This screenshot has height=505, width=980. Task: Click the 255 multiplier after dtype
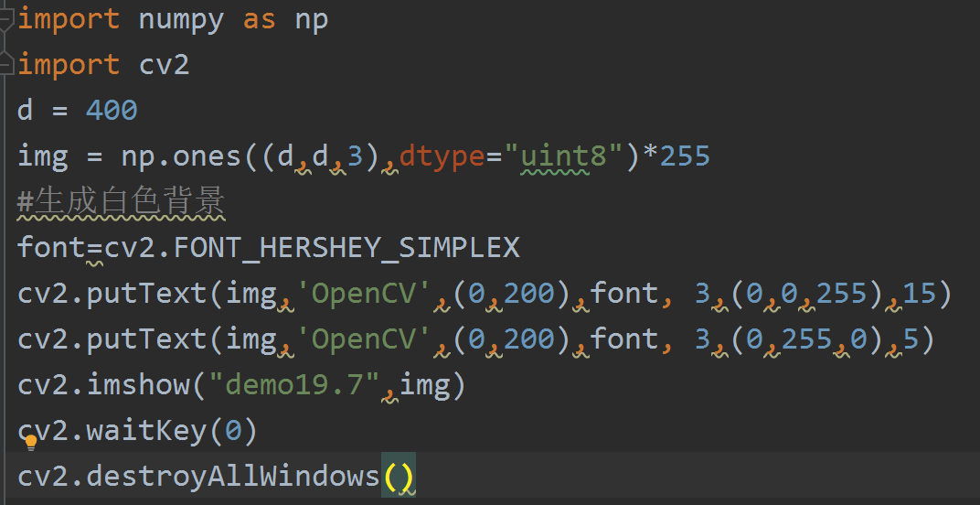pyautogui.click(x=685, y=156)
